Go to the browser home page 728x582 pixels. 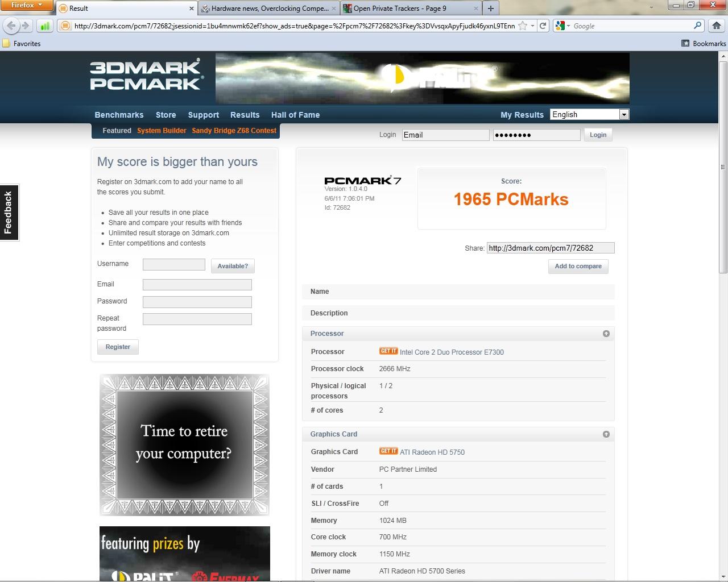click(x=716, y=26)
